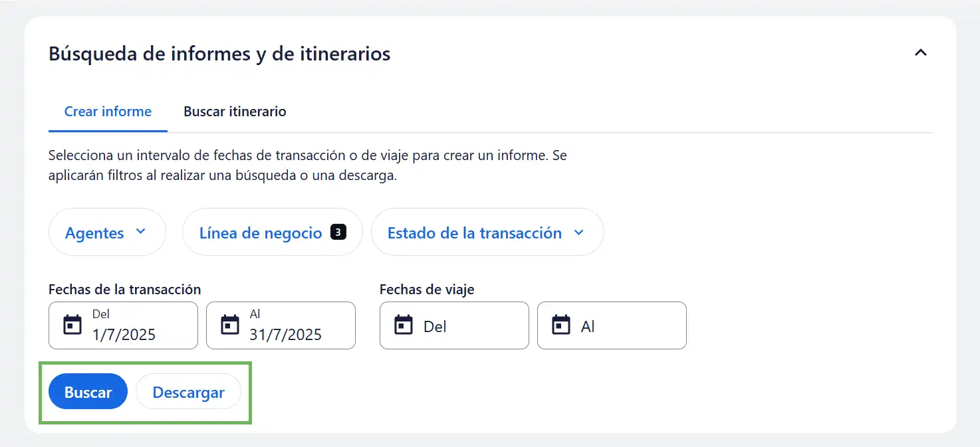Select the 1/7/2025 transaction start date field
Viewport: 980px width, 447px height.
click(x=133, y=326)
